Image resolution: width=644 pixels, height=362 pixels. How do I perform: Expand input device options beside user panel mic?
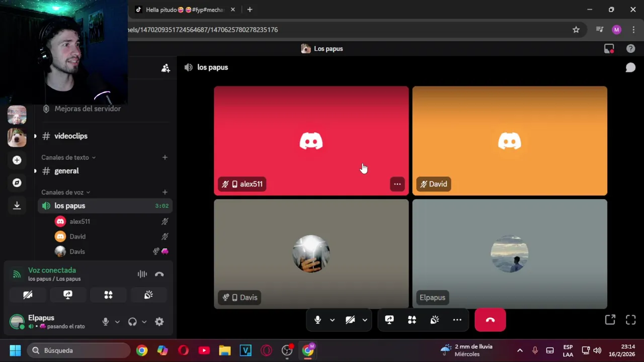[117, 322]
